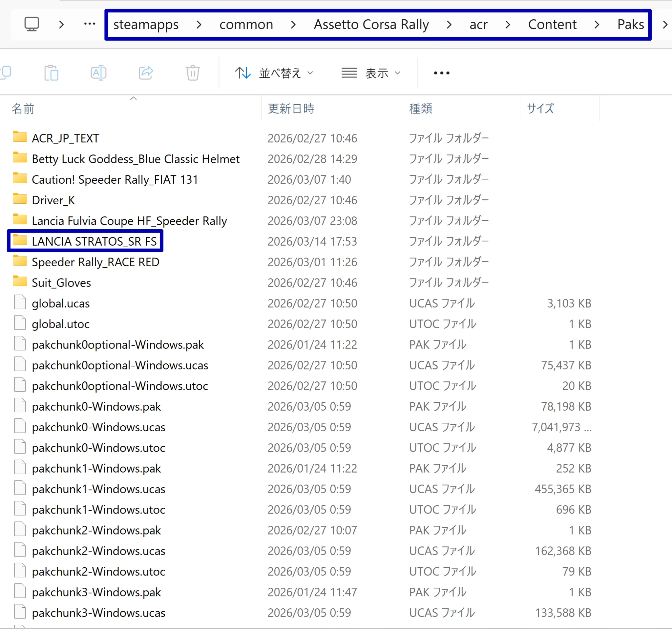672x629 pixels.
Task: Expand breadcrumb ellipsis for hidden path segments
Action: tap(90, 24)
